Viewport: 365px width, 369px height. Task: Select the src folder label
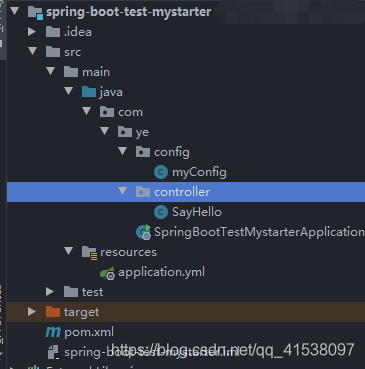tap(72, 52)
